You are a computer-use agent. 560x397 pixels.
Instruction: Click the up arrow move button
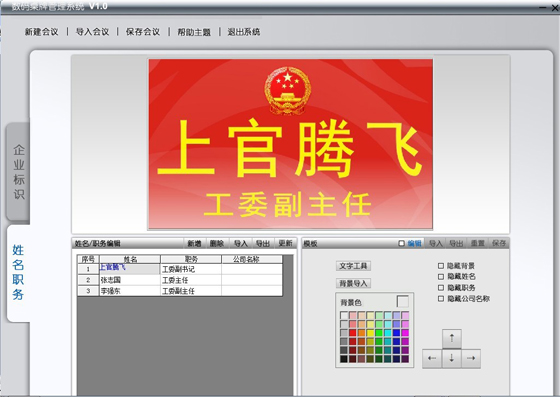pyautogui.click(x=451, y=338)
